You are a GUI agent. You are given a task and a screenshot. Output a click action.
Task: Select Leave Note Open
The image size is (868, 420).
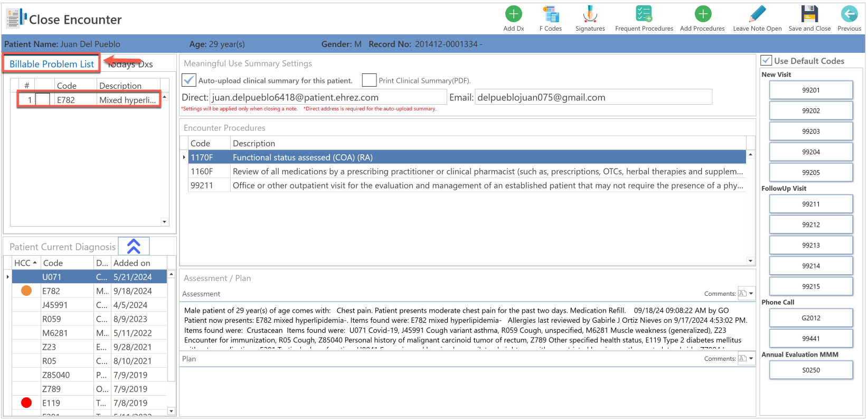pyautogui.click(x=757, y=14)
